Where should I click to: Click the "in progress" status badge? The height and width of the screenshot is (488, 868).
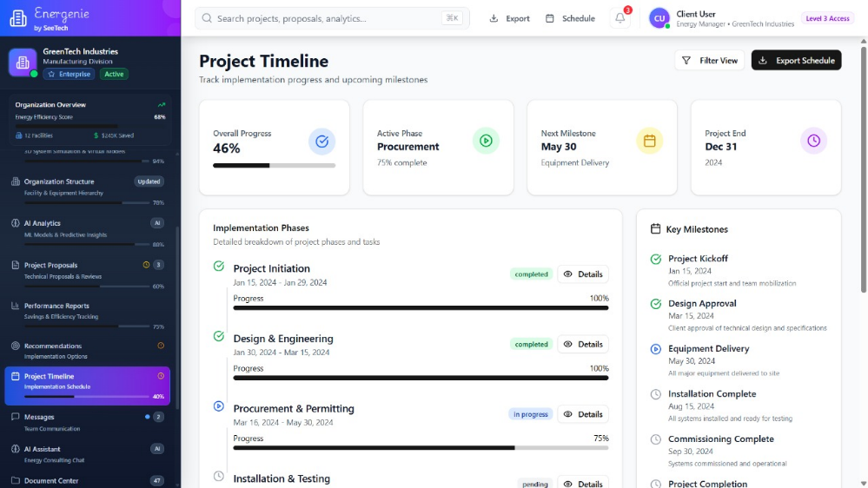tap(530, 414)
